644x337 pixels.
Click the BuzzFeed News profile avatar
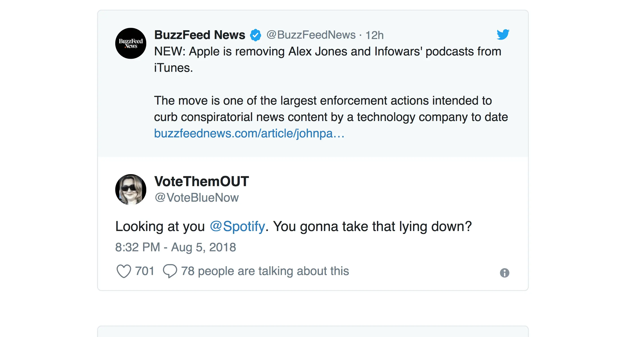click(131, 43)
